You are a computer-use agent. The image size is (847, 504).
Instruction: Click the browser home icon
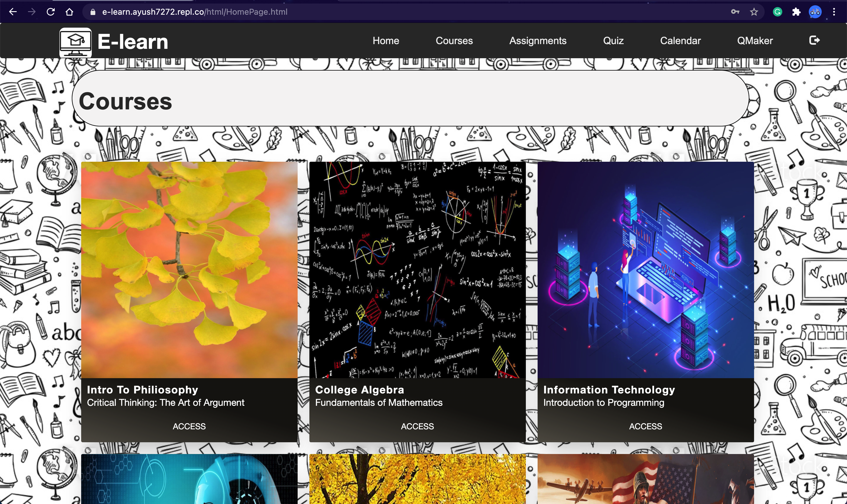tap(69, 12)
